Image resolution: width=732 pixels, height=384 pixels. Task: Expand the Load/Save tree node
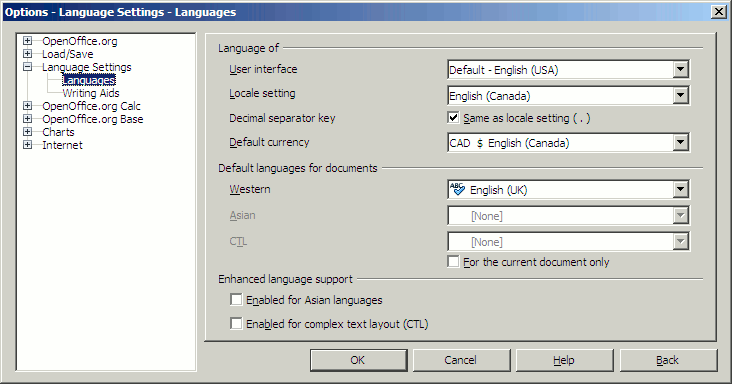click(x=28, y=54)
